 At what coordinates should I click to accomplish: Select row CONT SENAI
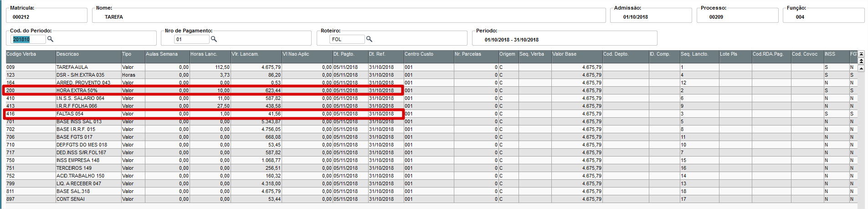coord(431,199)
